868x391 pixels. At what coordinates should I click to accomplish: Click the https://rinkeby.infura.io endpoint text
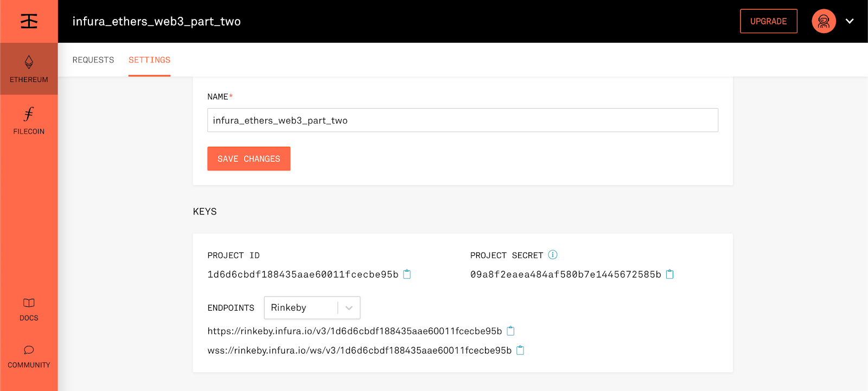355,331
